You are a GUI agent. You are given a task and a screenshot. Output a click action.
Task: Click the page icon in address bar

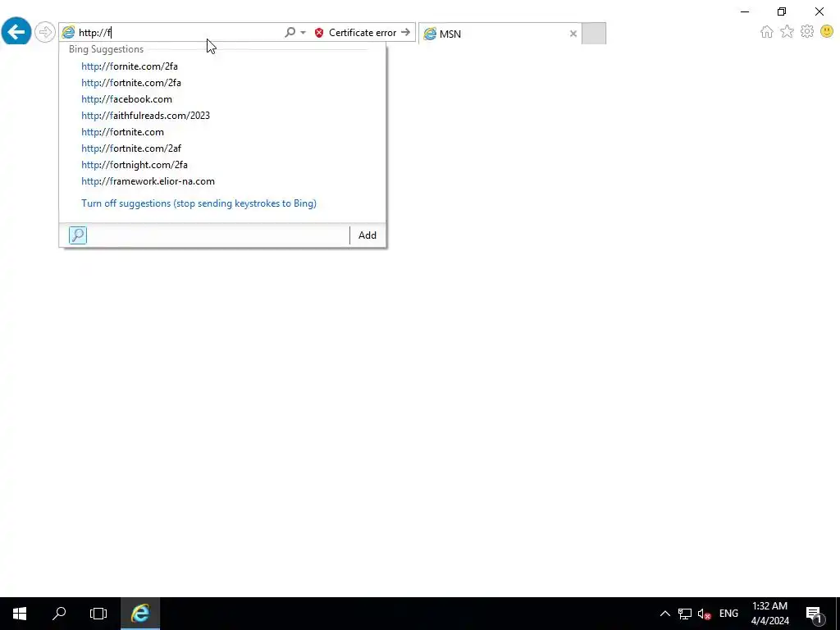69,33
